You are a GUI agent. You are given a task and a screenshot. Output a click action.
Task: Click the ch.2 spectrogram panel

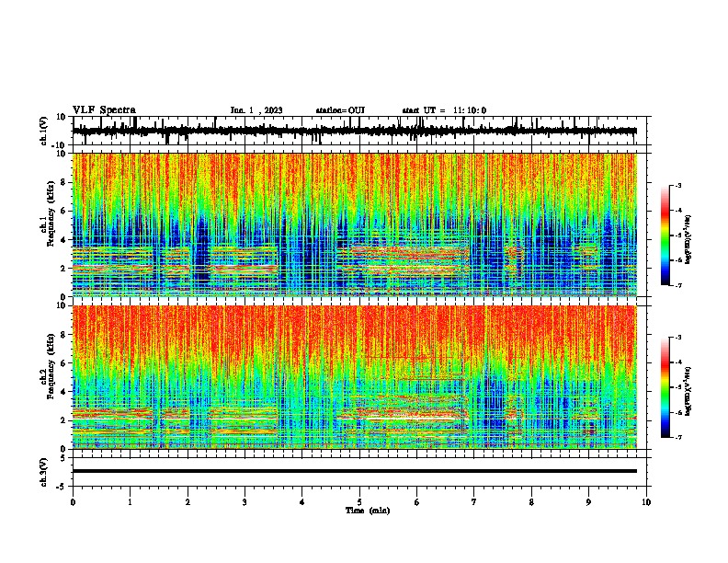point(355,377)
